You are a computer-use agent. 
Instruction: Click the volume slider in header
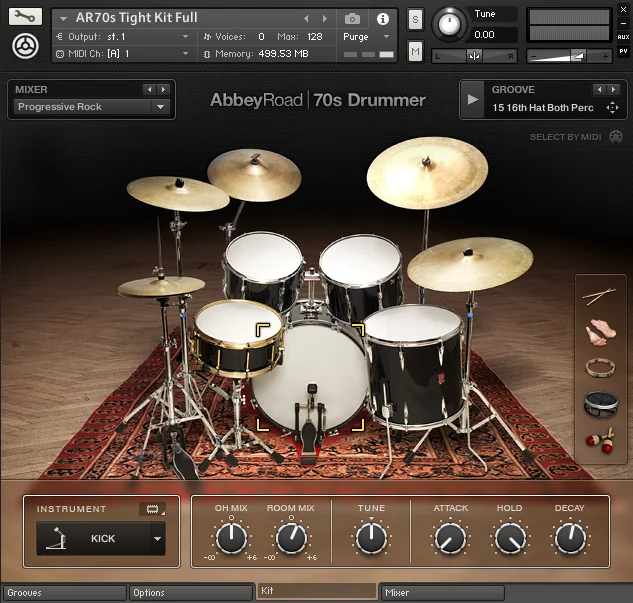(569, 56)
